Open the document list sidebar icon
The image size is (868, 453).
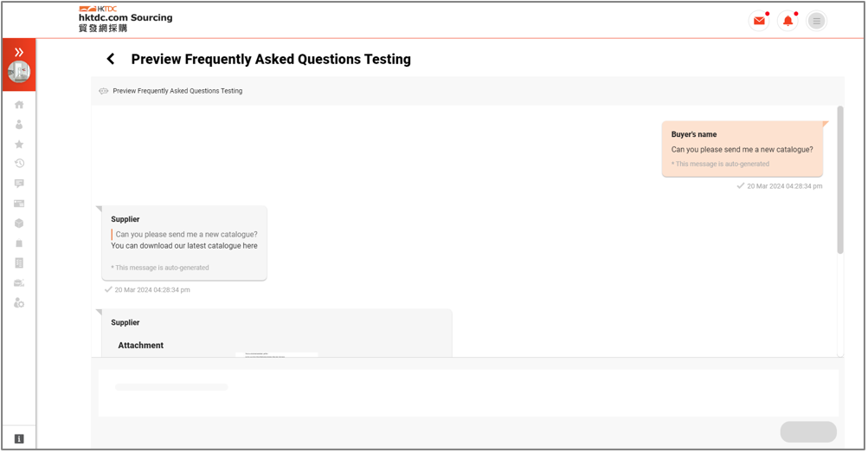(x=19, y=263)
